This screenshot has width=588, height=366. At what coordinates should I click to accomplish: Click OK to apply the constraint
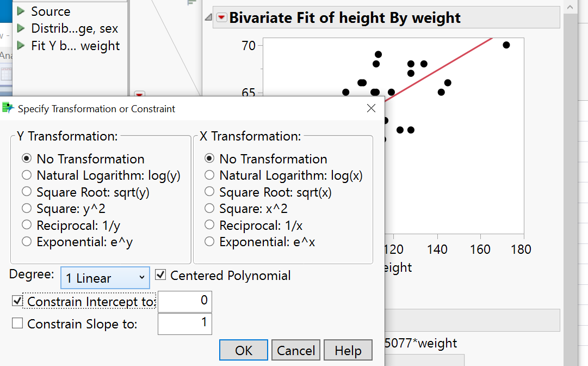point(243,350)
